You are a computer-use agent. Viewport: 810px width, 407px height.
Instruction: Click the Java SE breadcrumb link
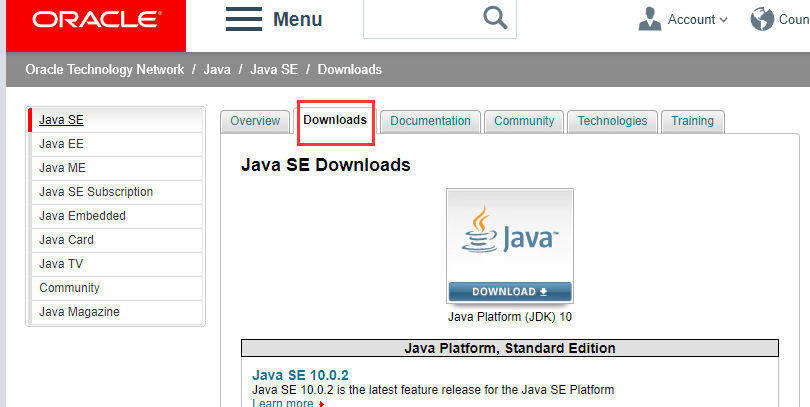coord(274,69)
